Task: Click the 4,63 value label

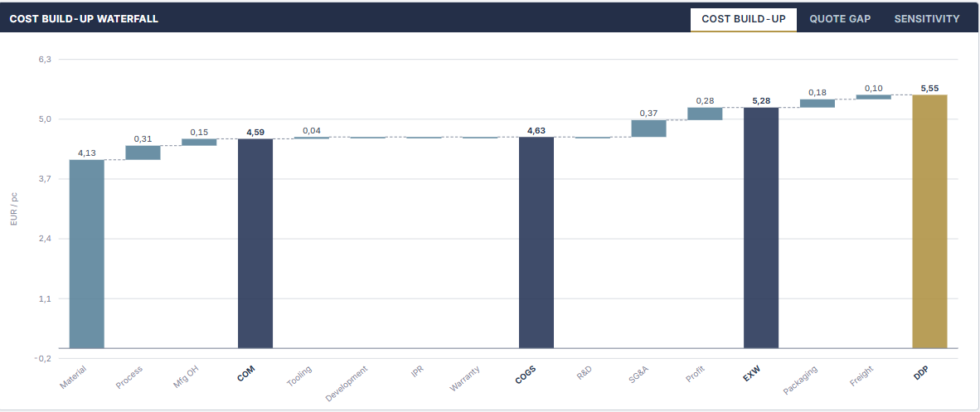Action: click(x=536, y=130)
